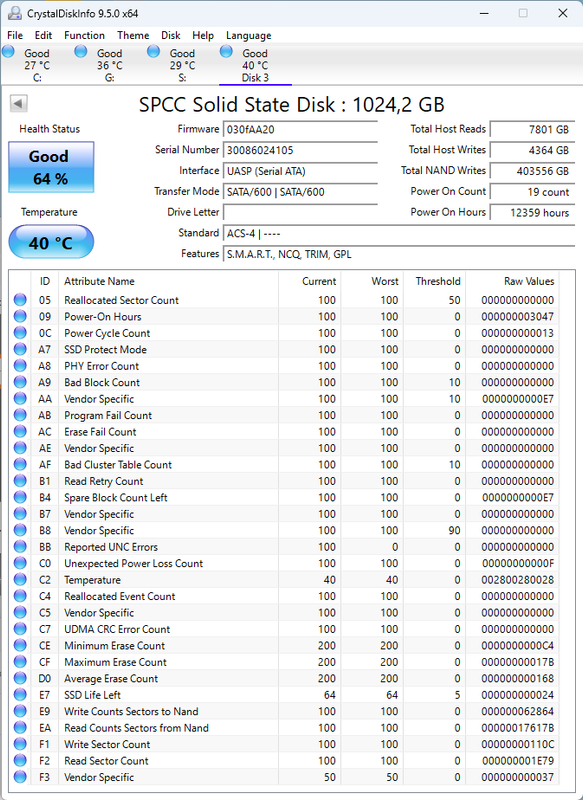Click the Threshold column header
583x800 pixels.
(x=434, y=281)
